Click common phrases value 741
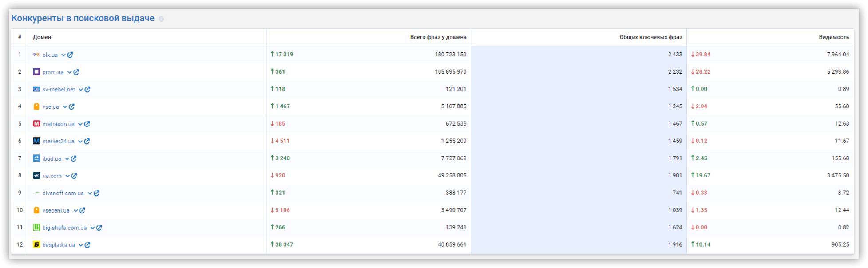The width and height of the screenshot is (868, 268). (677, 193)
